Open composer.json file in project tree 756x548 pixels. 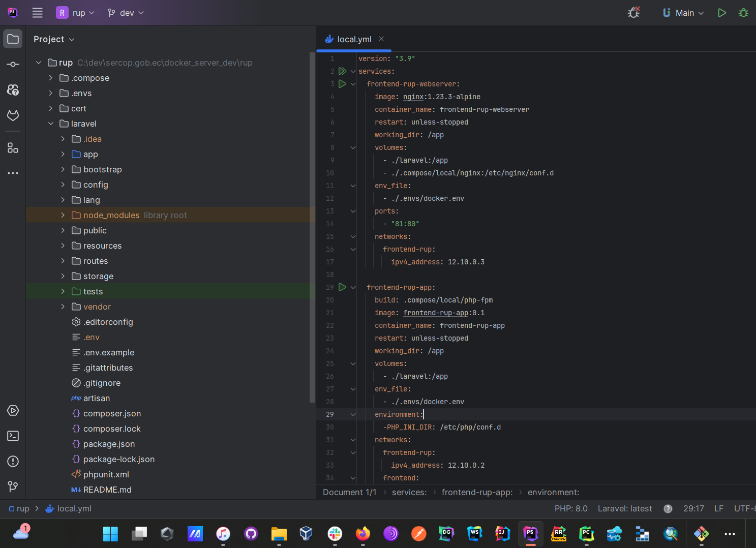112,413
